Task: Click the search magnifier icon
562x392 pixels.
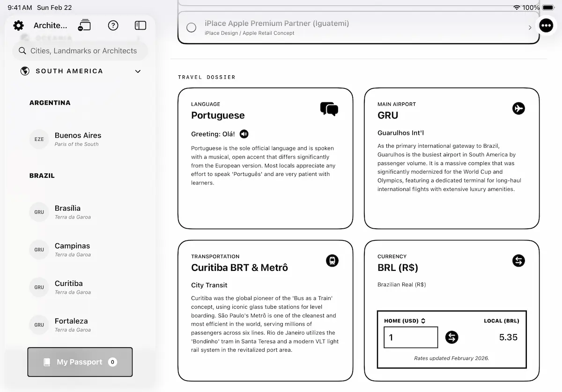Action: pyautogui.click(x=22, y=51)
